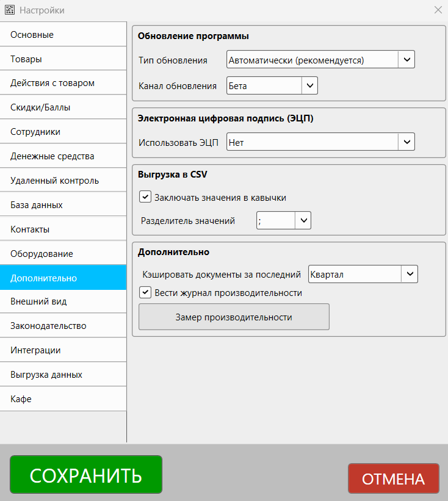
Task: Open the Сотрудники section
Action: click(x=63, y=132)
